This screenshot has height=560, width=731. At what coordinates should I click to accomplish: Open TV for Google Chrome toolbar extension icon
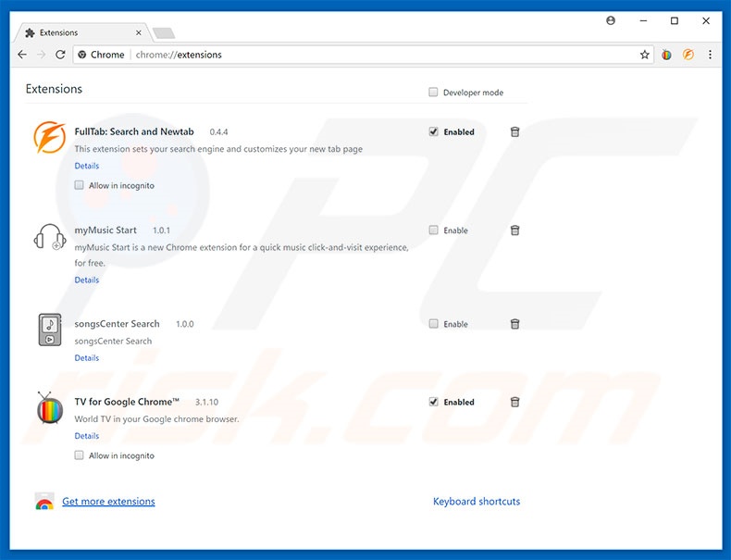(x=666, y=55)
